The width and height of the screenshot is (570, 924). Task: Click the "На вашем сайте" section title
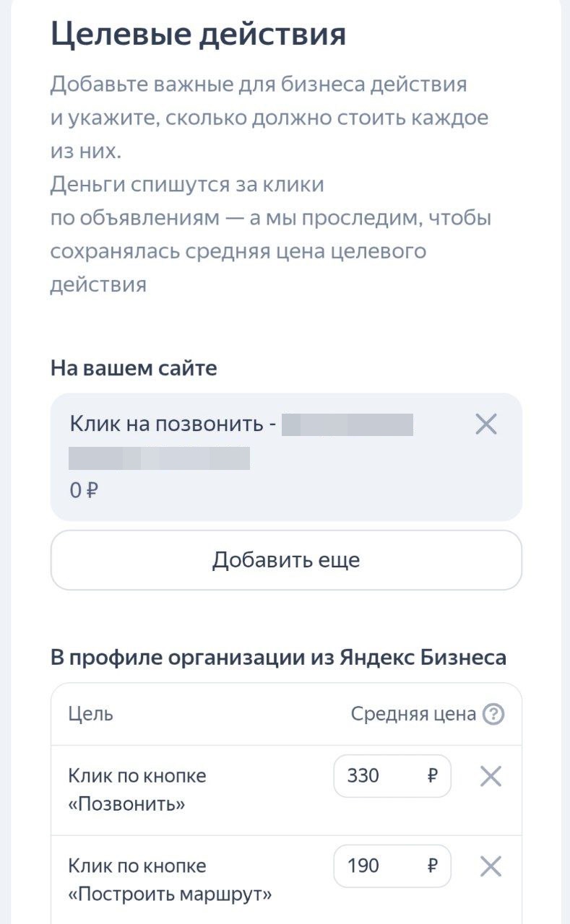[134, 368]
